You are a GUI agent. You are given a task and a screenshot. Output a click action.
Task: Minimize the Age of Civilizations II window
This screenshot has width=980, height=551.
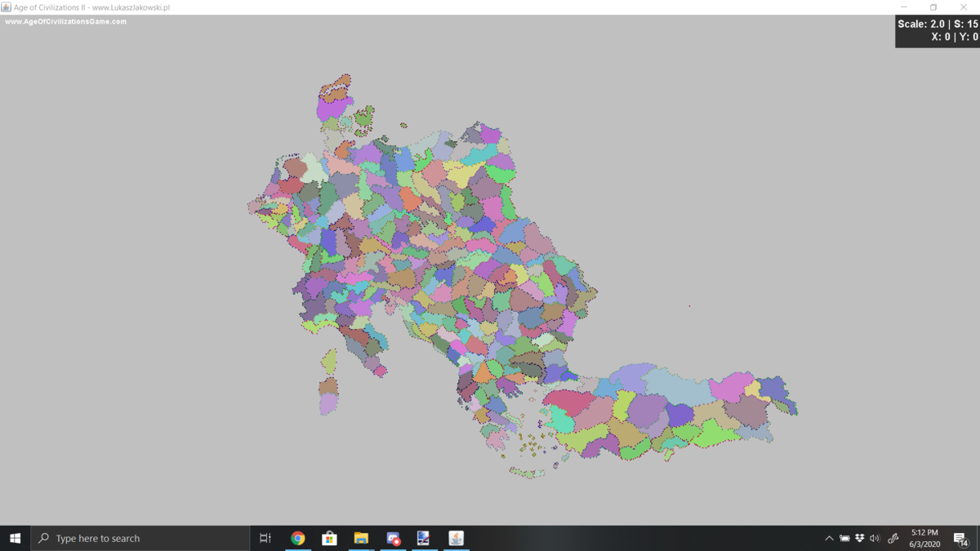click(904, 7)
